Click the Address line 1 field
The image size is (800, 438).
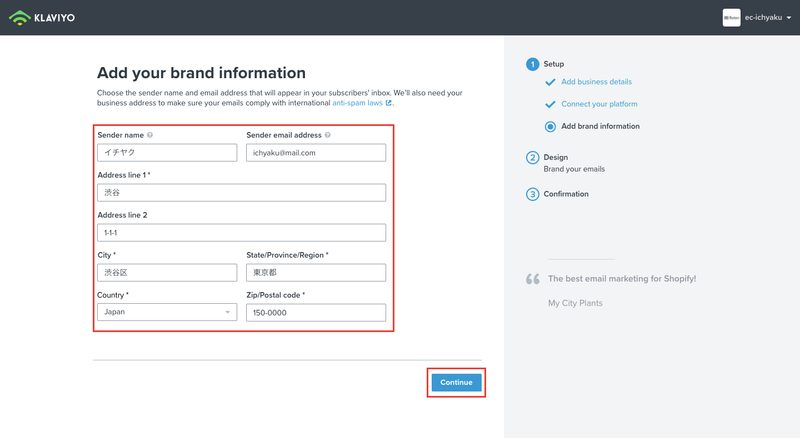click(241, 192)
